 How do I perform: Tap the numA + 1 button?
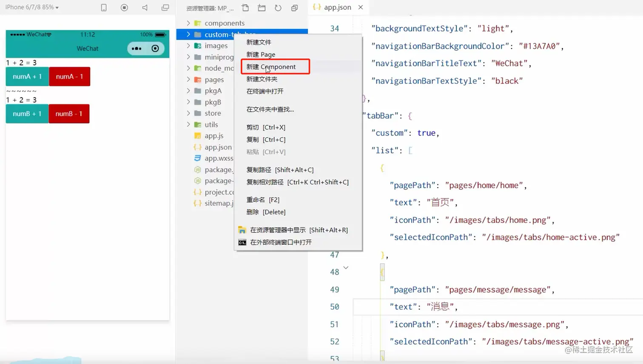(27, 76)
